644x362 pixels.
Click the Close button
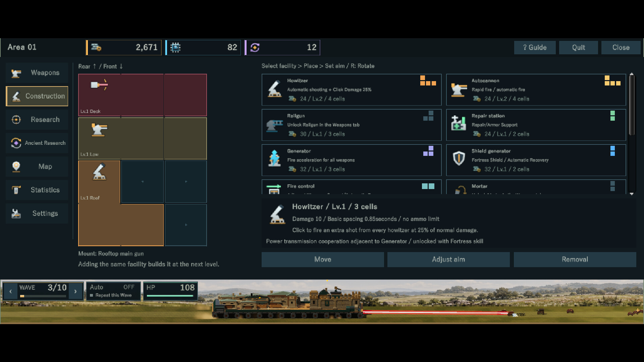(621, 48)
